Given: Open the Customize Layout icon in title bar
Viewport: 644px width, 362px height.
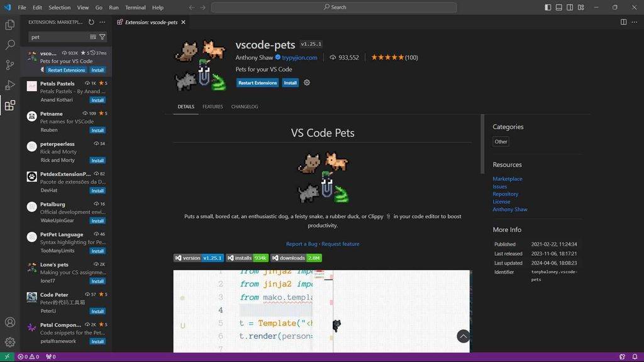Looking at the screenshot, I should (x=580, y=8).
